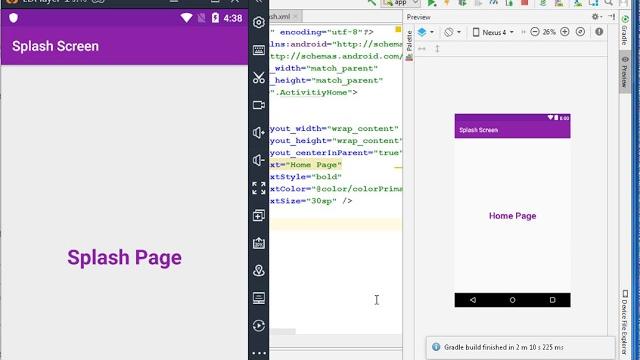Toggle emulator fullscreen mode

[x=258, y=188]
